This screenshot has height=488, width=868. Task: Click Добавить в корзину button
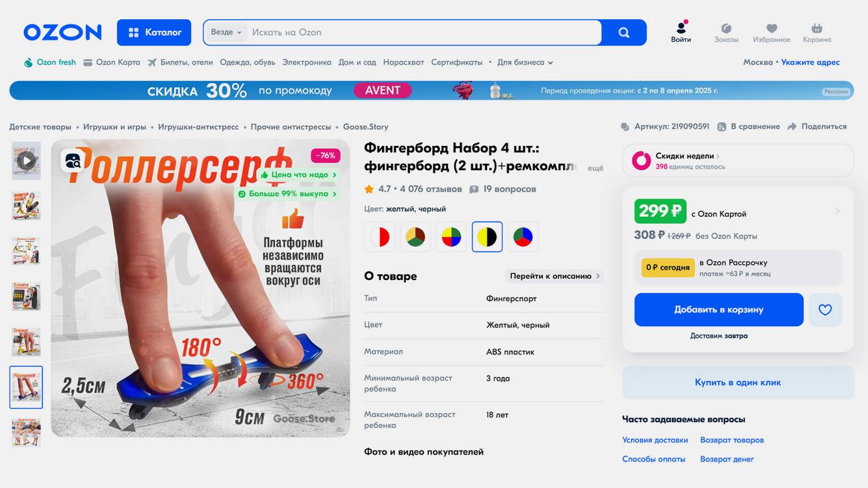[719, 309]
